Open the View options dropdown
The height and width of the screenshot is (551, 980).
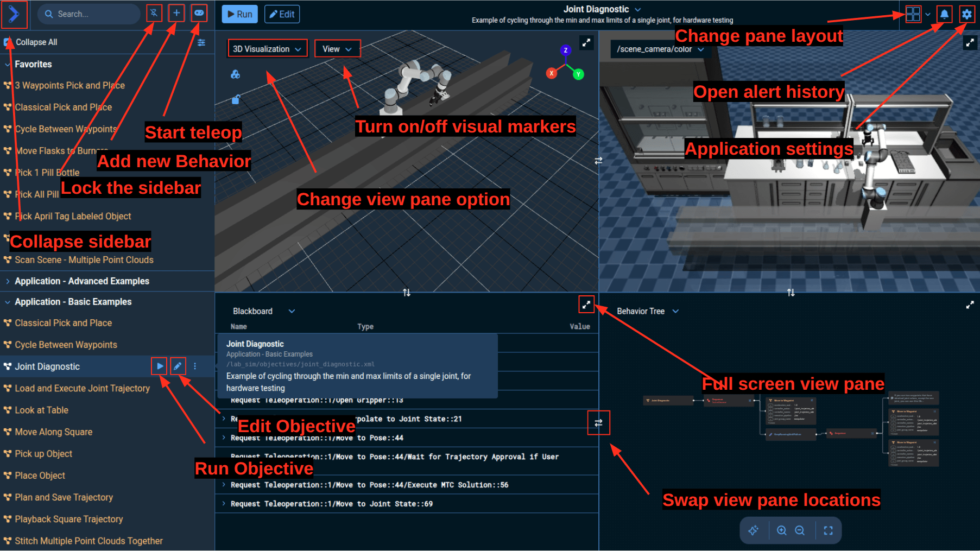point(337,48)
